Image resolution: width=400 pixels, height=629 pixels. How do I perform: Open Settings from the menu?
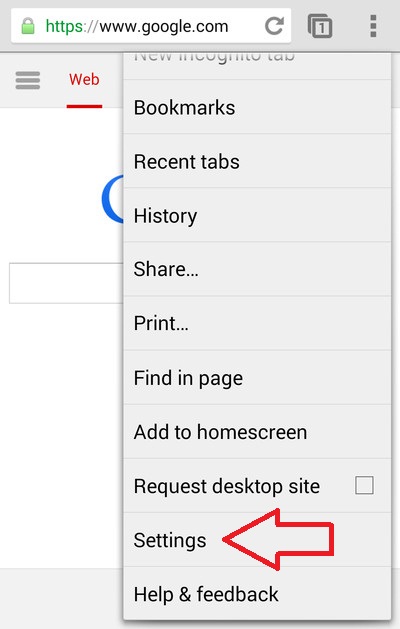coord(257,540)
